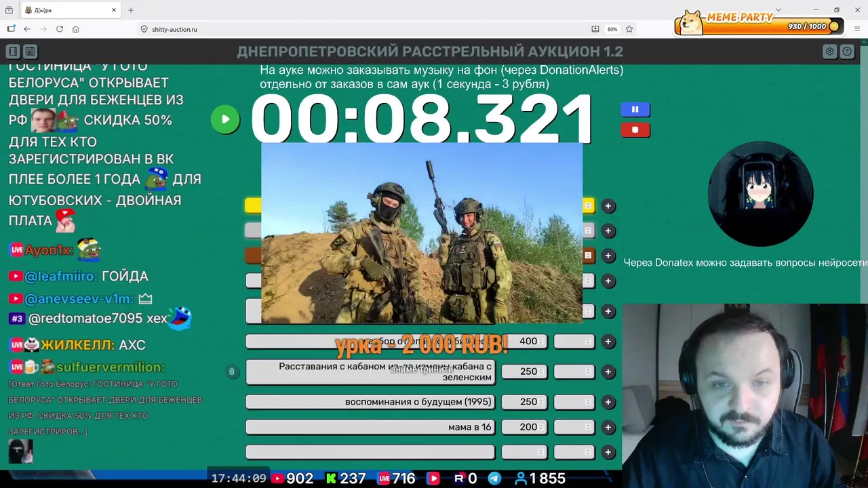
Task: Adjust the 200 amount for 'мама в 16'
Action: 524,427
